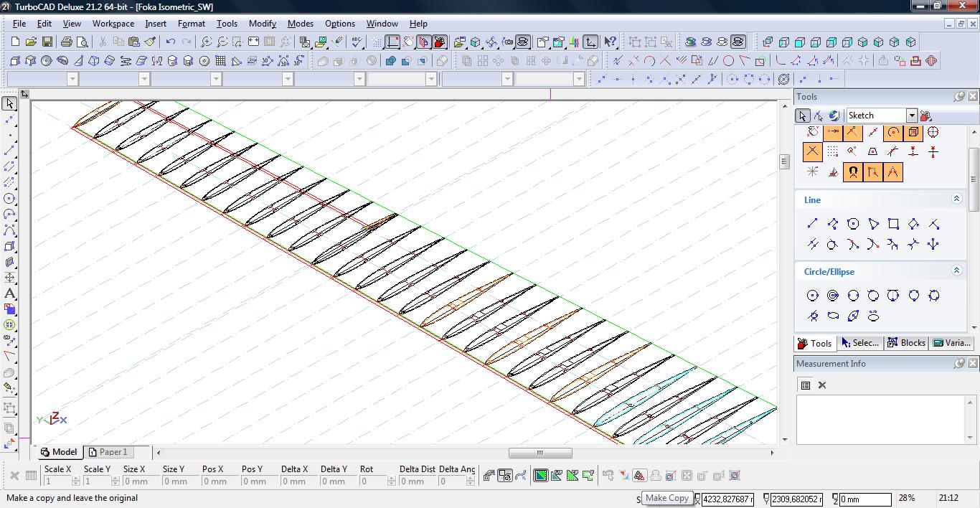Toggle the magnet snap mode button

[853, 172]
